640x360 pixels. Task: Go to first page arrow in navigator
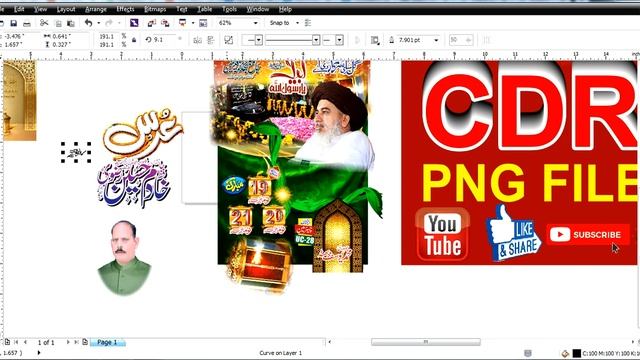pos(16,342)
